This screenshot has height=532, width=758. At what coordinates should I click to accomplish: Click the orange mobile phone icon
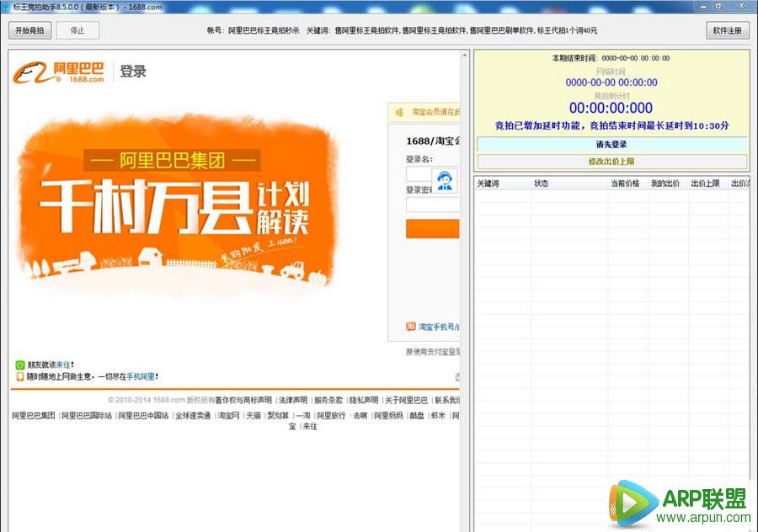point(20,377)
